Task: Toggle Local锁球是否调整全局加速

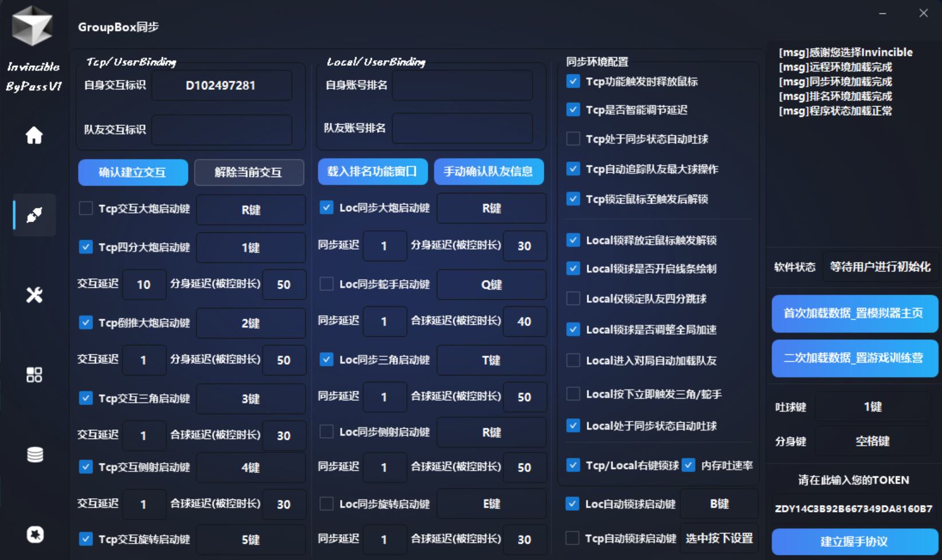Action: pos(573,329)
